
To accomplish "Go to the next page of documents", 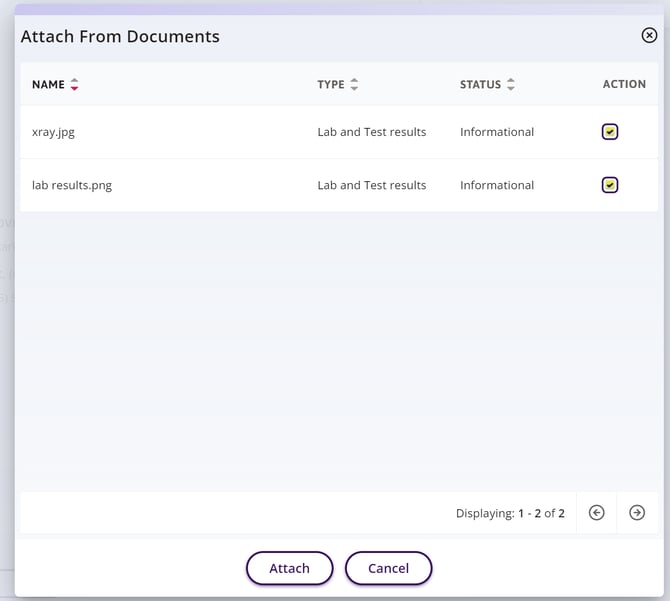I will [x=637, y=513].
